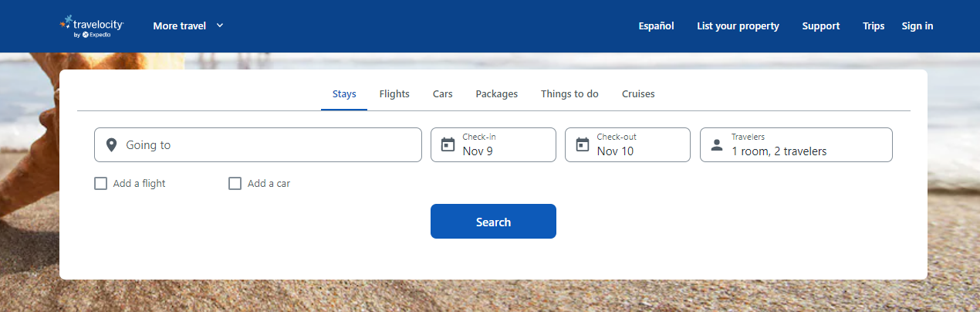Open the Check-out Nov 10 date picker
Image resolution: width=980 pixels, height=312 pixels.
pos(627,144)
